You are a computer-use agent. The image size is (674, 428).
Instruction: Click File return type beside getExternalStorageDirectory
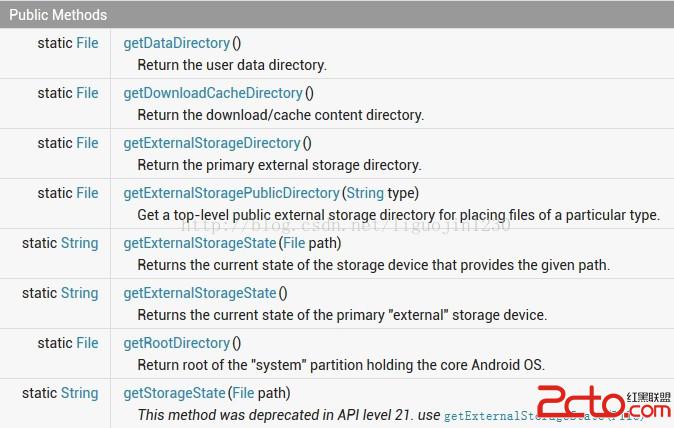tap(87, 143)
